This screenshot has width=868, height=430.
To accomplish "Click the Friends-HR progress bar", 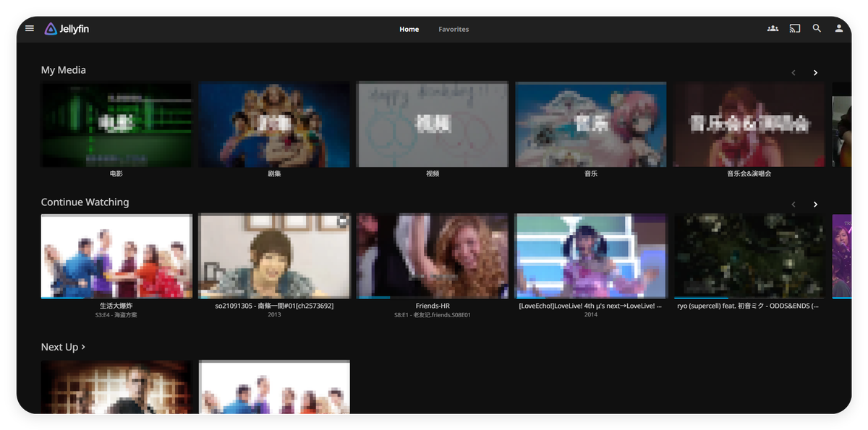I will click(x=433, y=297).
